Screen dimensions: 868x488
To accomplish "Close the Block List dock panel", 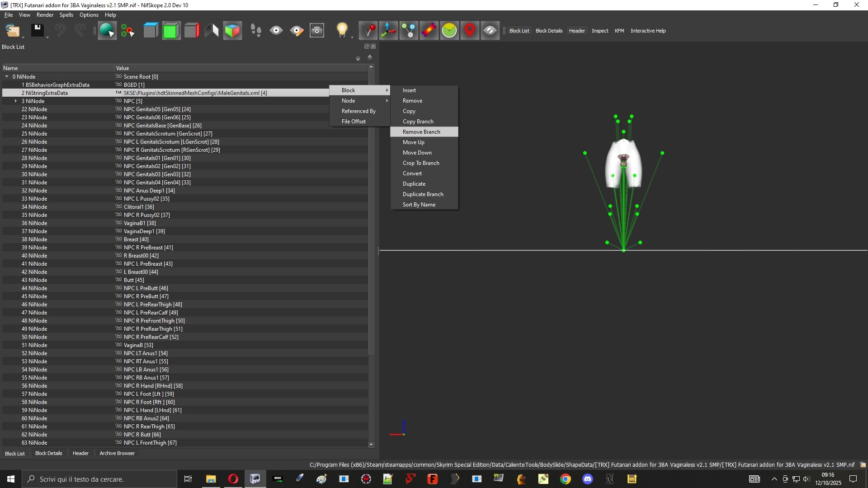I will (x=373, y=47).
